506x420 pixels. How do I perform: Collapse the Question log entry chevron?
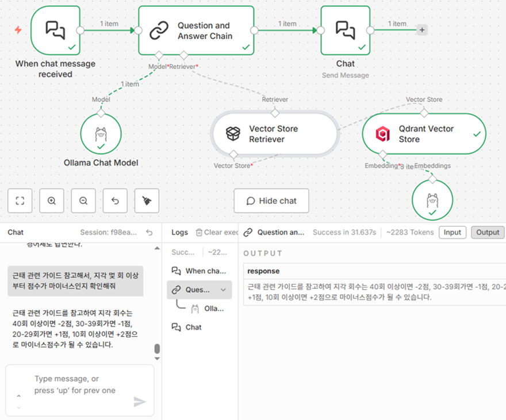(x=223, y=290)
